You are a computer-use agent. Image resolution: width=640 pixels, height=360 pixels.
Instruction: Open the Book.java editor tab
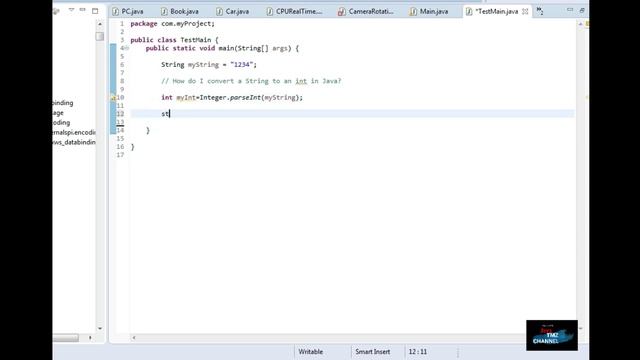(x=180, y=11)
